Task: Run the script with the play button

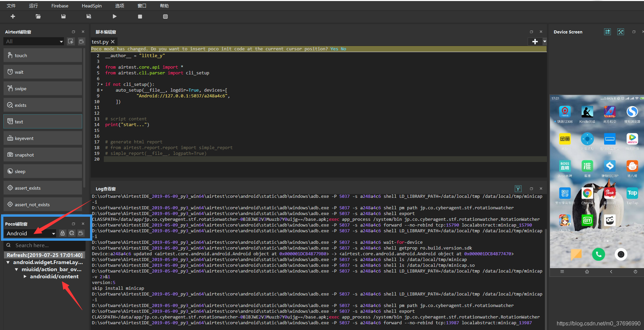Action: [x=115, y=16]
